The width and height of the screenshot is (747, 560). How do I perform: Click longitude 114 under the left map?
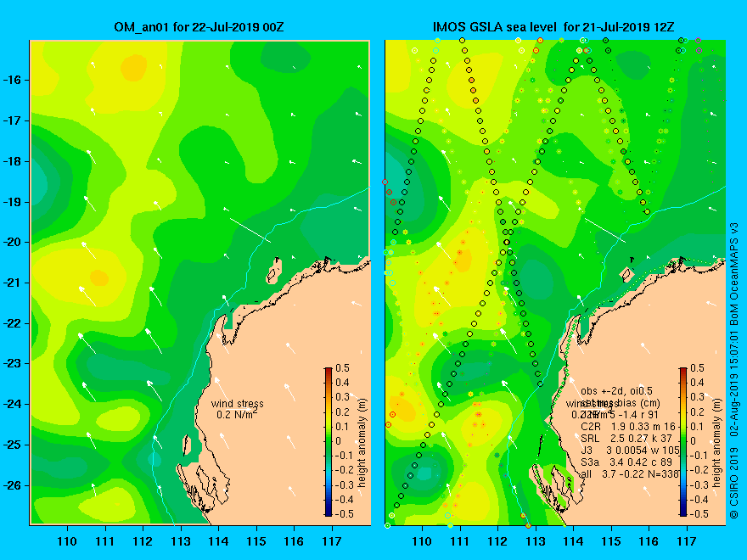[218, 541]
